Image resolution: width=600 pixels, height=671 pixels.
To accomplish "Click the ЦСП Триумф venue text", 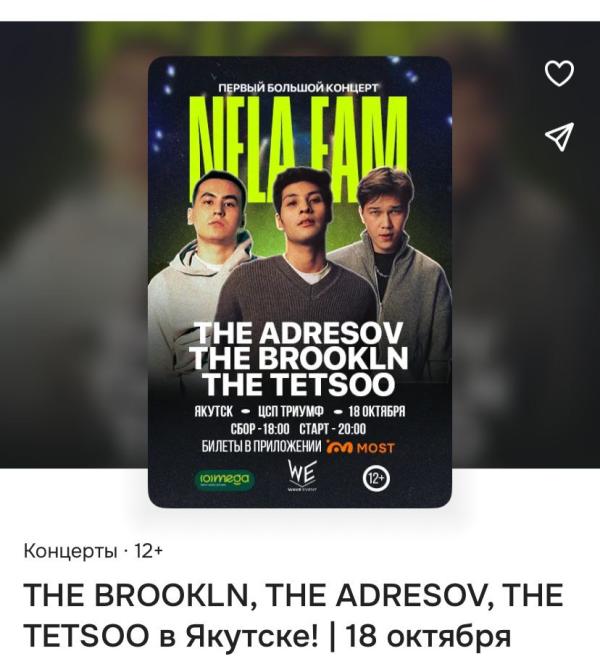I will [x=291, y=411].
